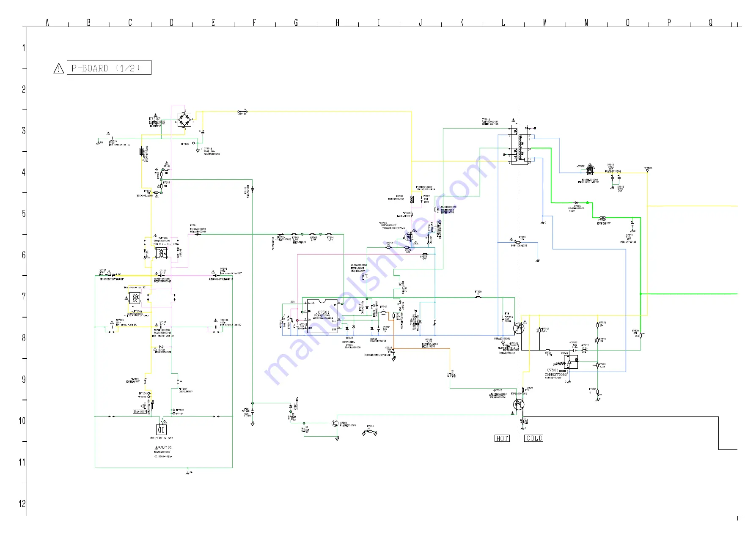Click column letter Q in grid header

710,22
